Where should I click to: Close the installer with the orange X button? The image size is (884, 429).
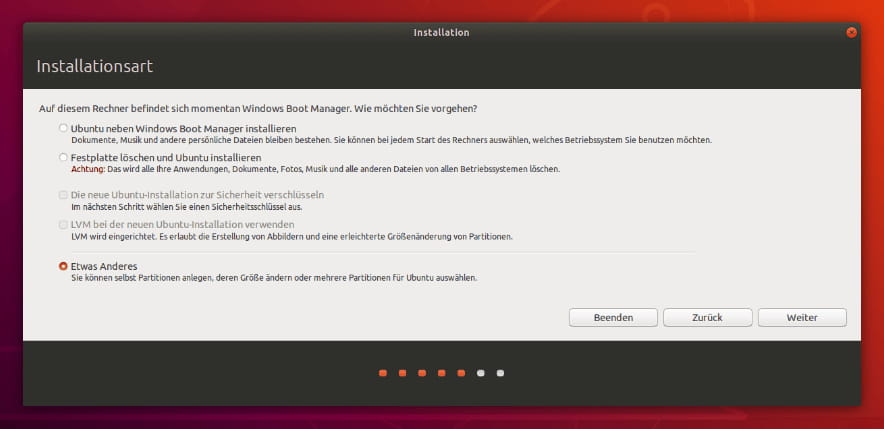pos(851,32)
